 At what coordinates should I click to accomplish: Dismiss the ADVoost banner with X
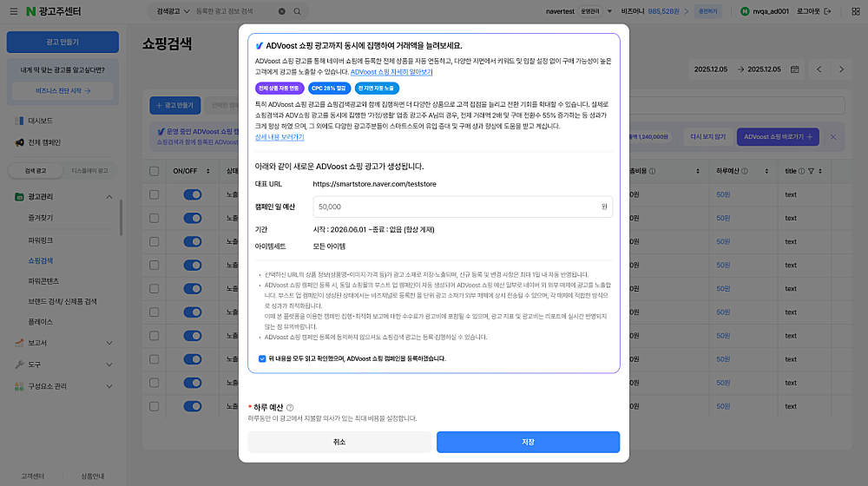pyautogui.click(x=833, y=137)
